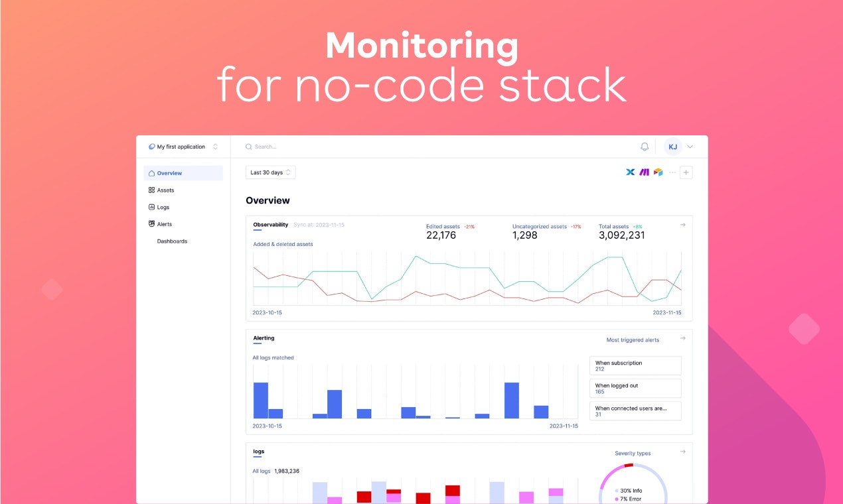Select the logs tab heading
This screenshot has width=843, height=504.
258,452
